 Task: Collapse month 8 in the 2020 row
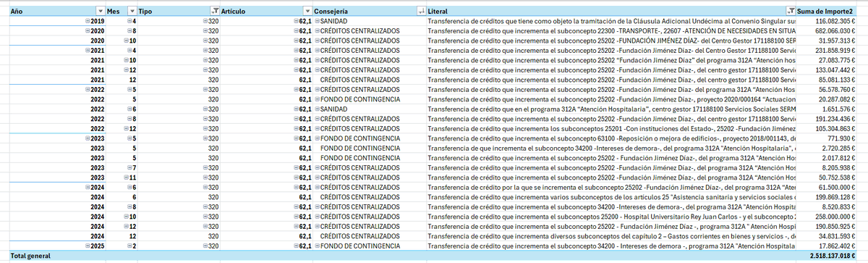(129, 32)
